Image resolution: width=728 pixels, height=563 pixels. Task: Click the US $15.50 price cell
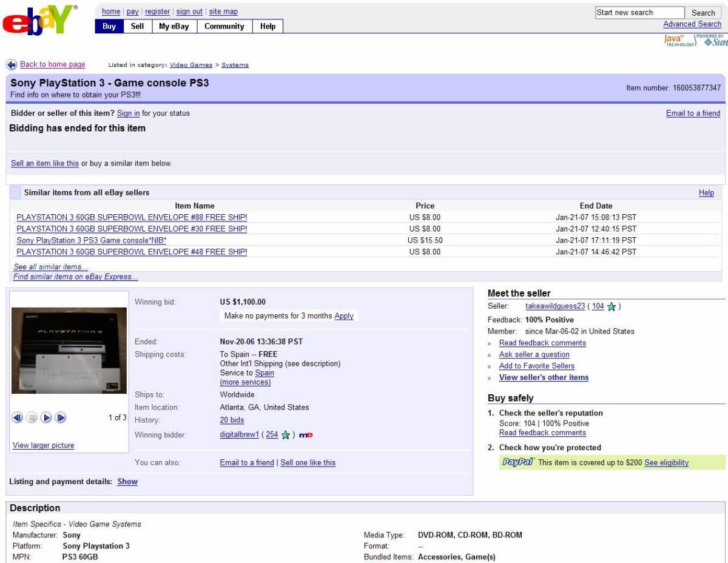(x=425, y=240)
